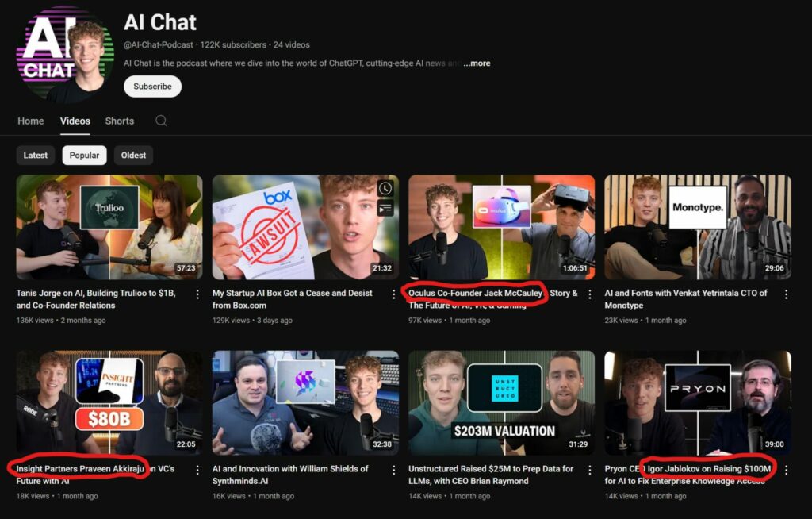Image resolution: width=812 pixels, height=519 pixels.
Task: Click the channel search magnifier icon
Action: pyautogui.click(x=161, y=121)
